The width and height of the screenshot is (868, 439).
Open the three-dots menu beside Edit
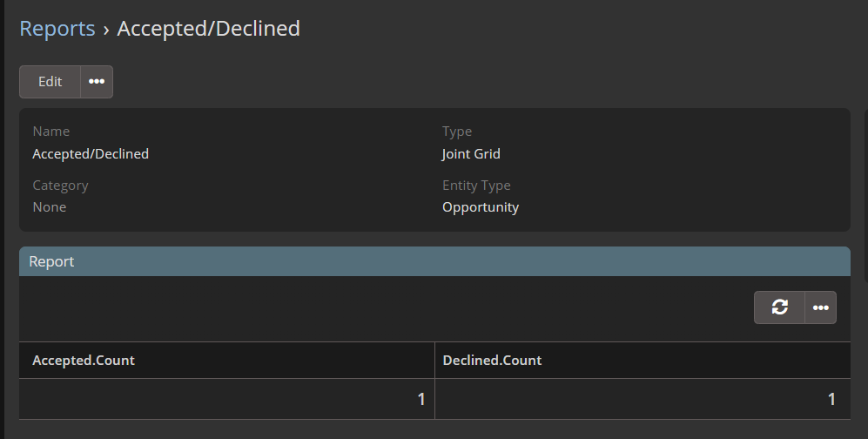pyautogui.click(x=97, y=82)
